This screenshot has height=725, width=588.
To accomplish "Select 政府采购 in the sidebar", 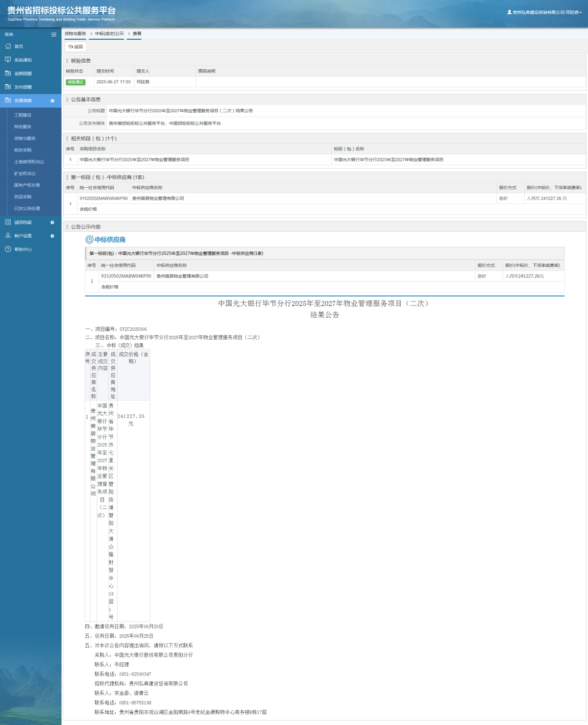I will click(23, 150).
